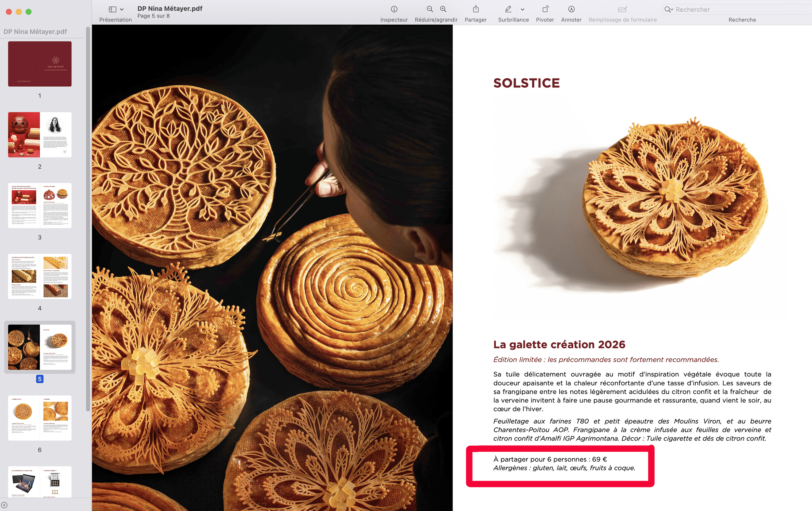812x511 pixels.
Task: Click the DP Nina Métayer.pdf sidebar header
Action: [35, 32]
